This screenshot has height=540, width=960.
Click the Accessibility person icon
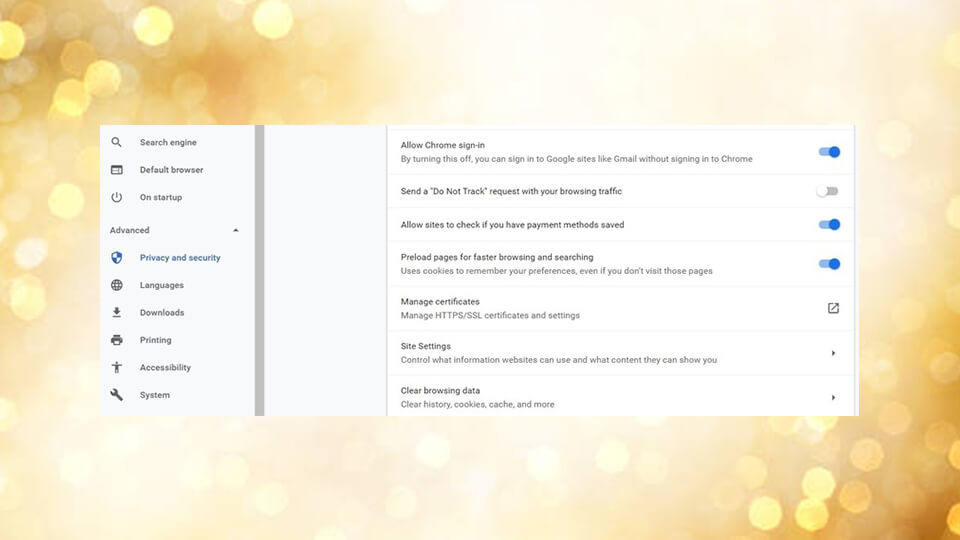(116, 367)
